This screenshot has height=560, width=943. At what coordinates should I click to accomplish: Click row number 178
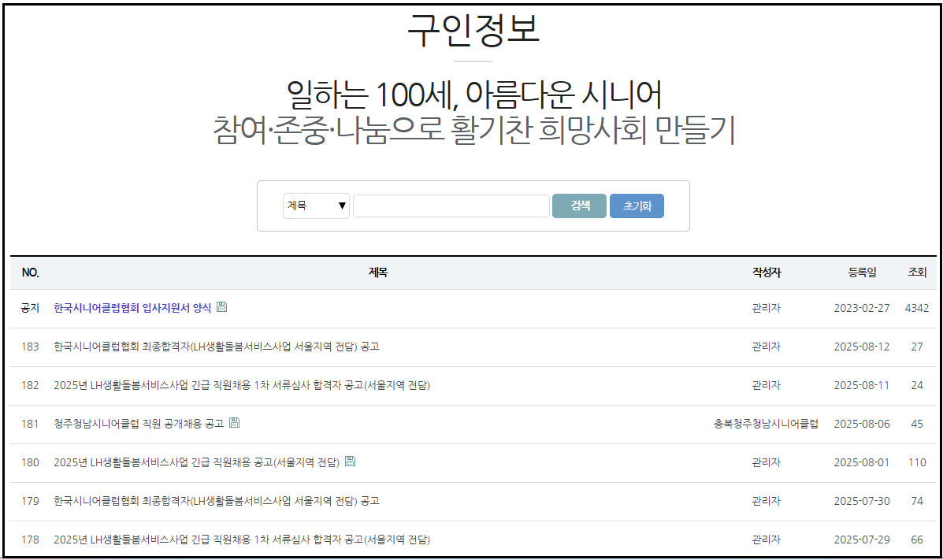pyautogui.click(x=30, y=540)
